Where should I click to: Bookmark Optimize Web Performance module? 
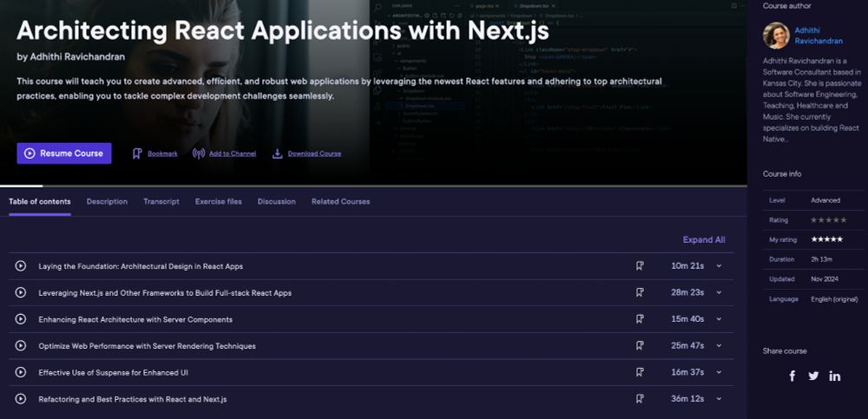[640, 345]
